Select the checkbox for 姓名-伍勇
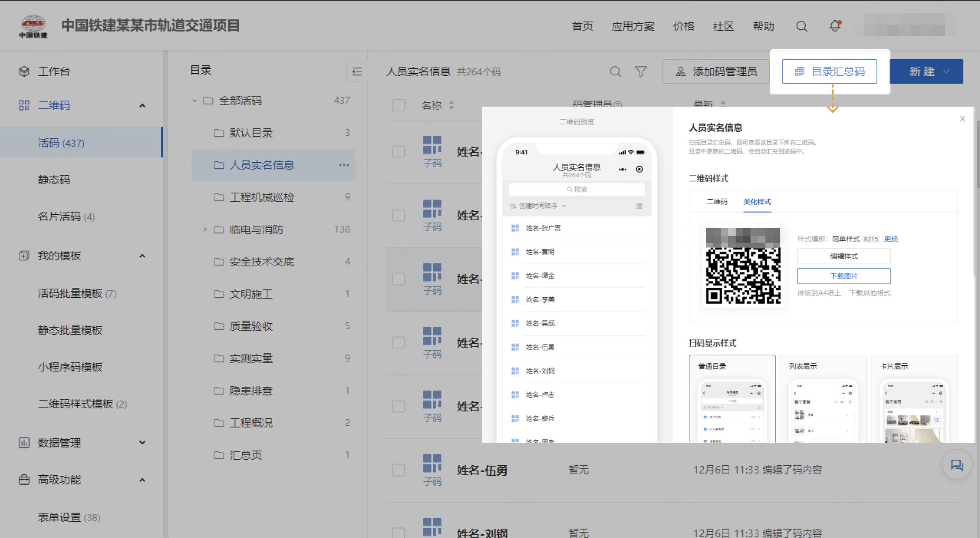The width and height of the screenshot is (980, 538). click(x=398, y=470)
